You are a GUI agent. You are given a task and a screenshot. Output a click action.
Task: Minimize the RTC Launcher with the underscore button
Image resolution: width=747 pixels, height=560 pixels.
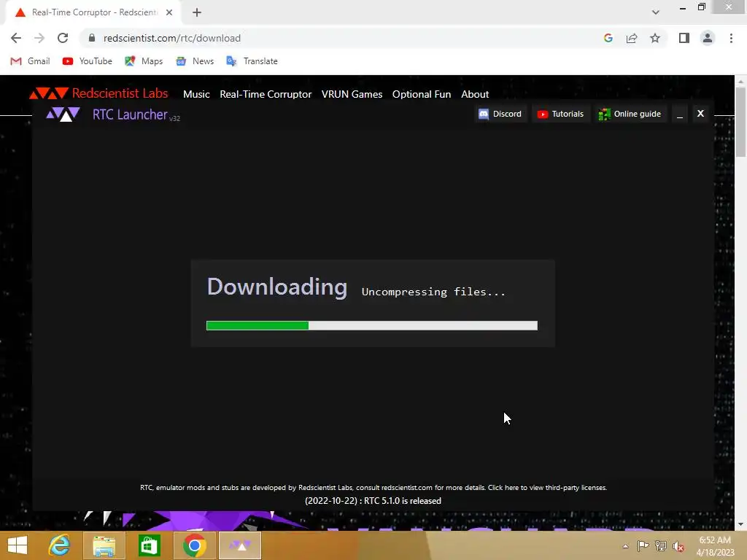[x=680, y=114]
